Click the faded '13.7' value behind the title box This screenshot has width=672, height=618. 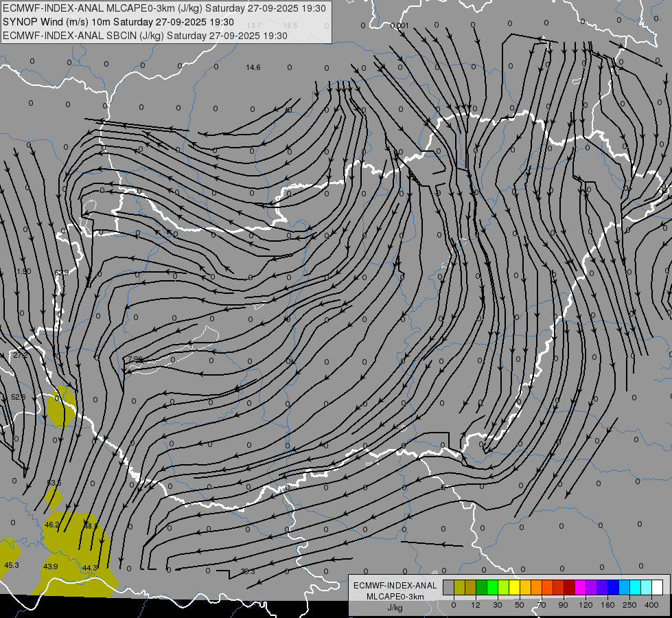tap(254, 25)
